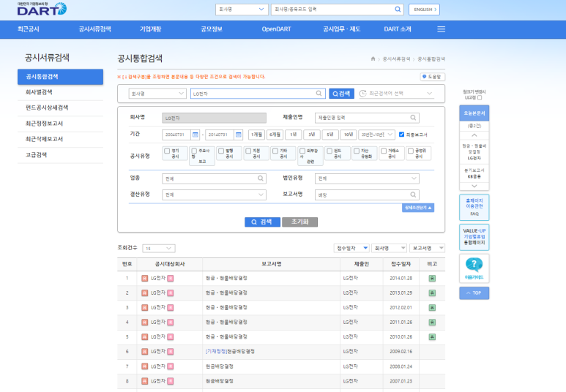Image resolution: width=566 pixels, height=392 pixels.
Task: Click the green 비고 icon for 2013.01.29 row
Action: (432, 293)
